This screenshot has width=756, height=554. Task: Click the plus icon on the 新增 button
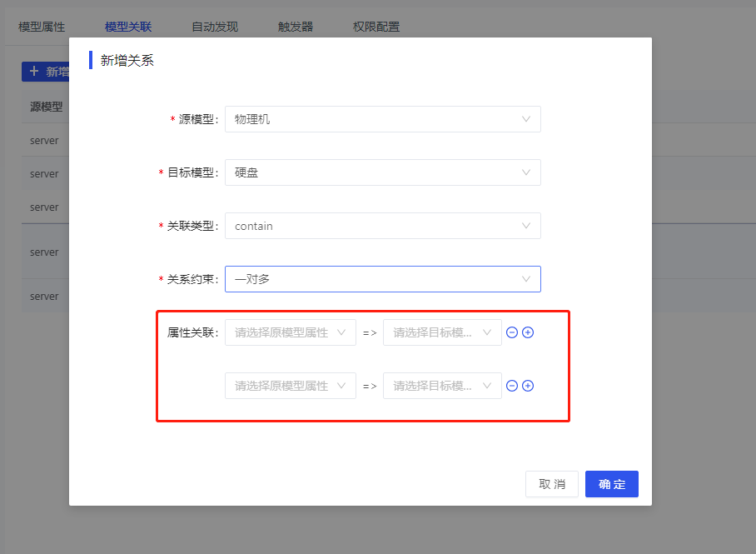point(33,72)
